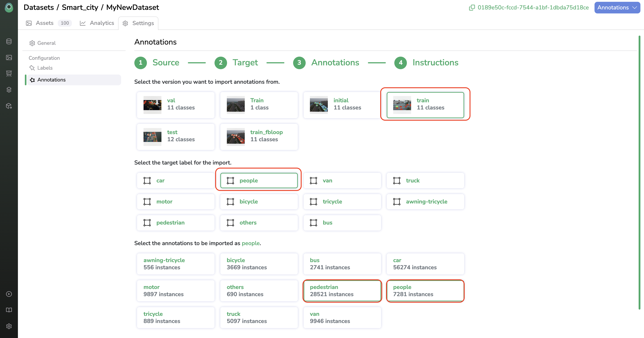Choose the train_fbloop version thumbnail
The image size is (644, 338).
pos(236,137)
